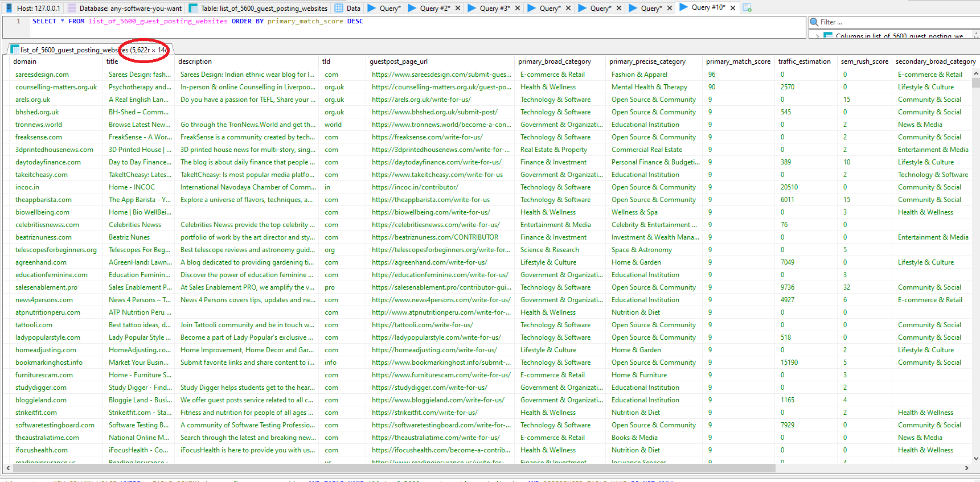Select the telescopesforbeginners.org domain cell
The image size is (980, 482).
point(57,250)
